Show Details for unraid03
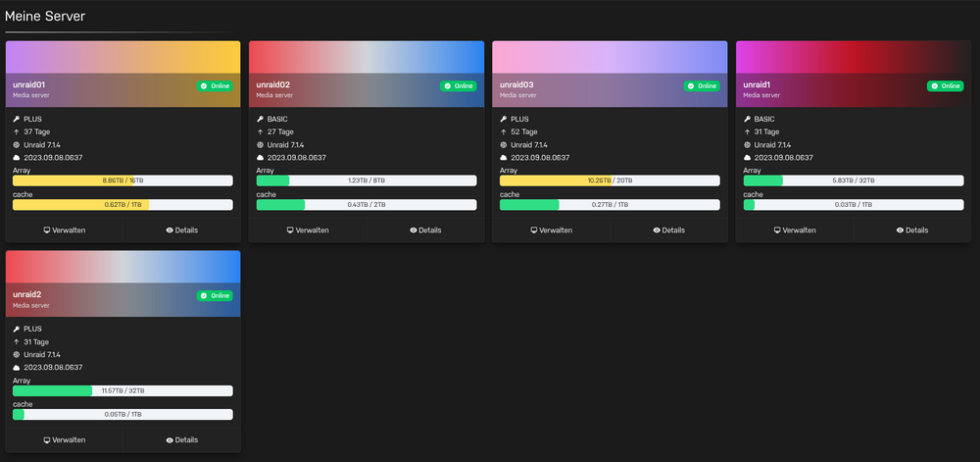980x462 pixels. tap(668, 231)
